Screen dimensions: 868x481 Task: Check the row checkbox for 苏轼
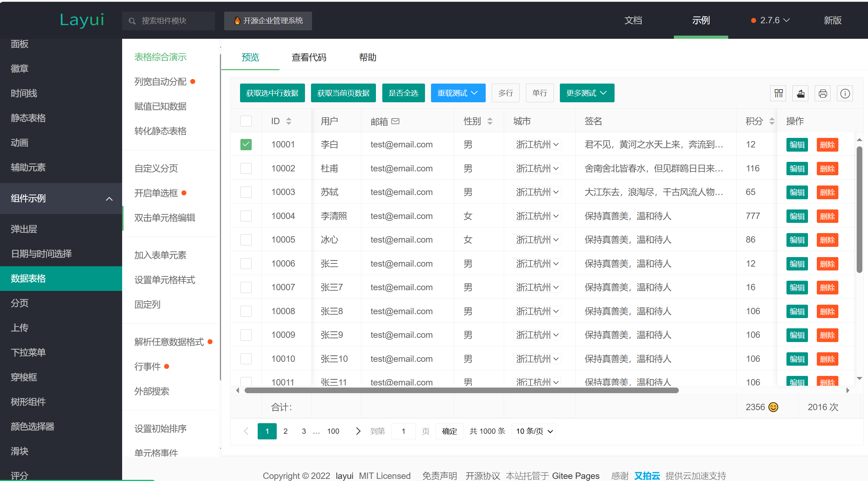(246, 192)
